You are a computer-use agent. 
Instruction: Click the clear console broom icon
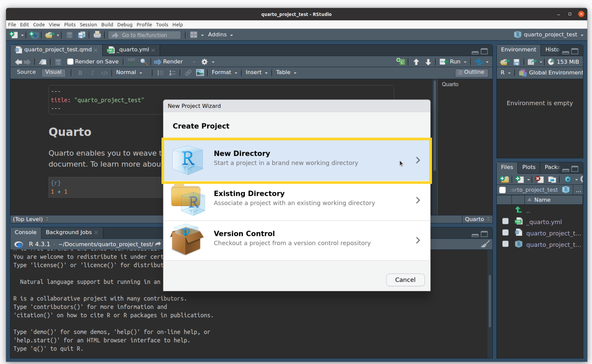(x=485, y=244)
